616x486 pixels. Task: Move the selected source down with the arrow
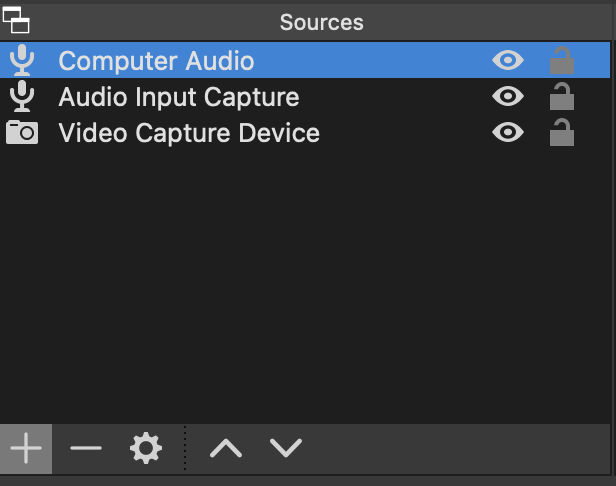point(286,448)
